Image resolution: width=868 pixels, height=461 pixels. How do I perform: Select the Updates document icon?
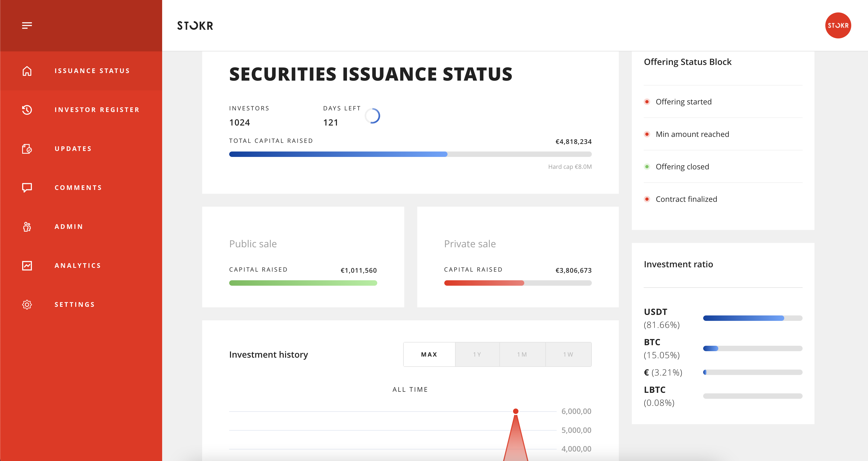pyautogui.click(x=27, y=149)
